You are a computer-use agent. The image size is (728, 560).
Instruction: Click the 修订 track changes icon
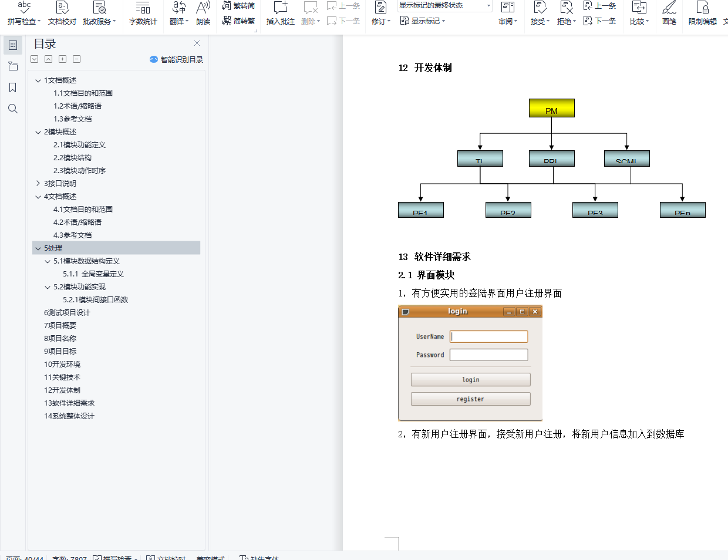tap(380, 8)
